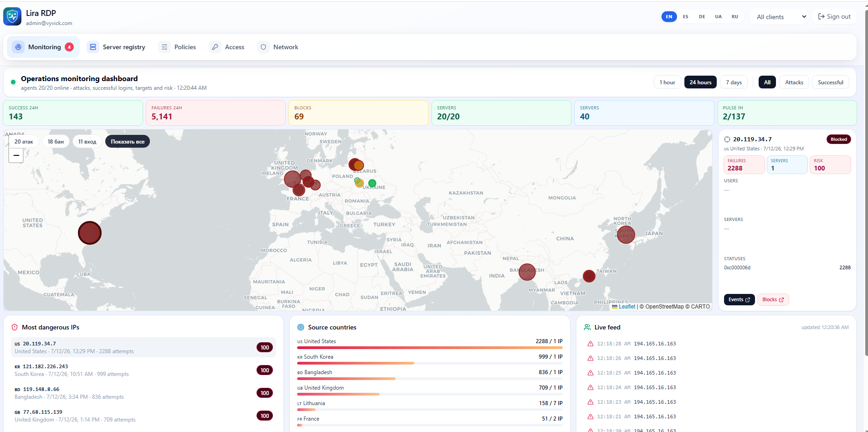The height and width of the screenshot is (432, 868).
Task: Filter events by Attacks
Action: click(x=794, y=82)
